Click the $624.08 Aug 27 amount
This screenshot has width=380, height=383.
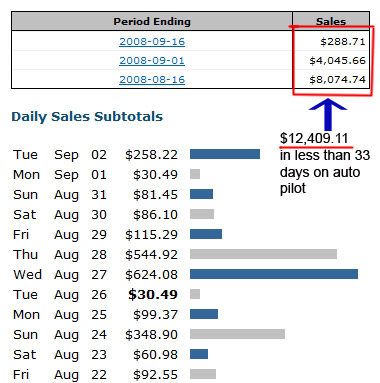151,275
